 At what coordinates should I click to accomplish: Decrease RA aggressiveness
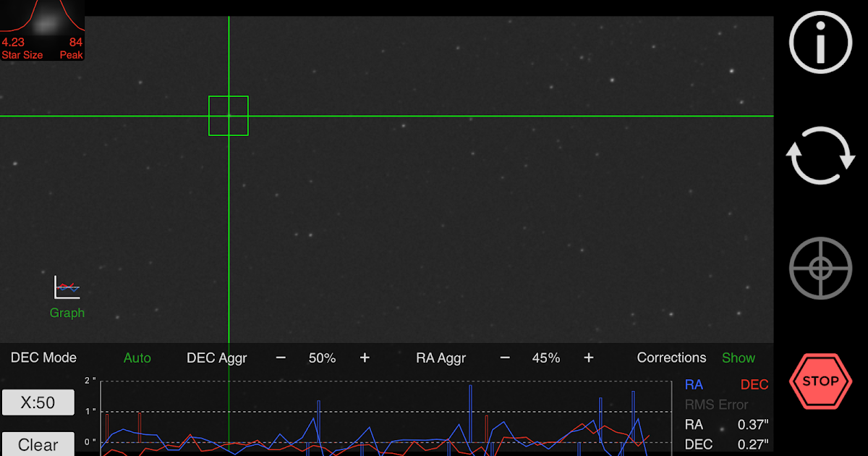pyautogui.click(x=503, y=357)
